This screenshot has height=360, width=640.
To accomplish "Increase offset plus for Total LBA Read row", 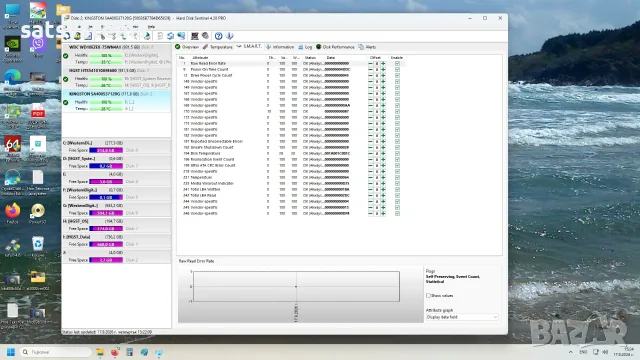I will [x=383, y=196].
